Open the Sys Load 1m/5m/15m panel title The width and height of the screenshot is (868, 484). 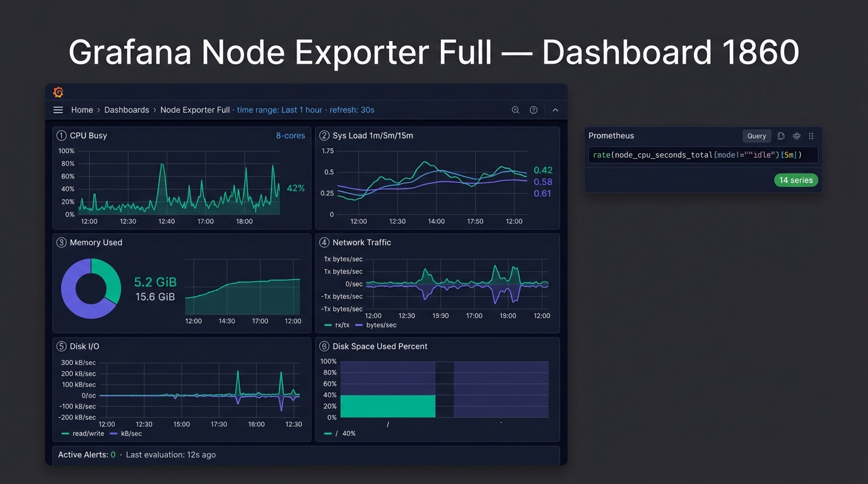pos(373,135)
